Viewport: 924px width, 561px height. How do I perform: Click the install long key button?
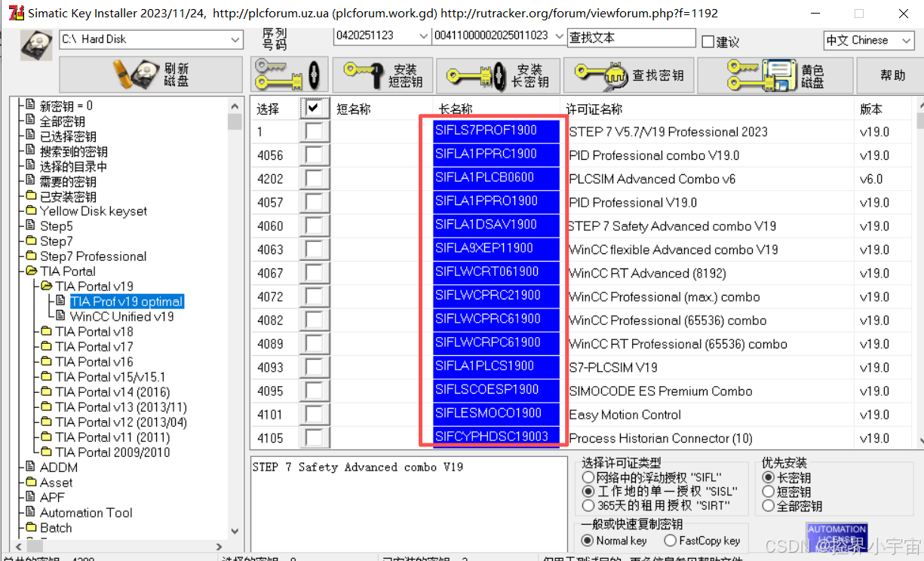tap(499, 75)
